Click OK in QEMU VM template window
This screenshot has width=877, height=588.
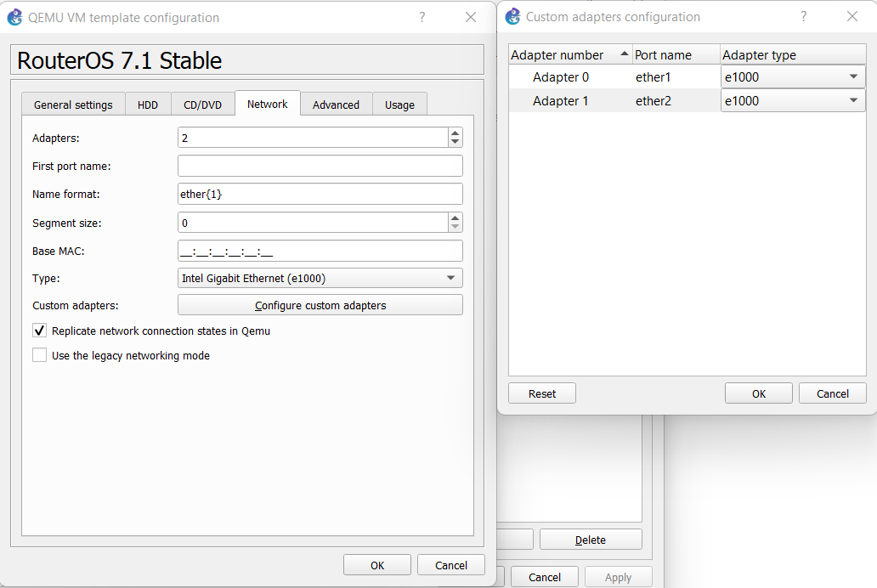pos(377,565)
